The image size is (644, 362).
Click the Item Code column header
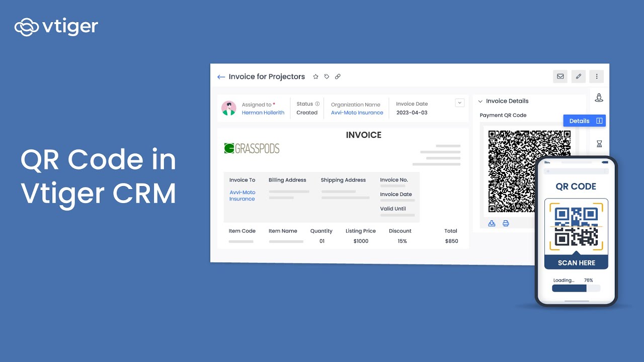click(242, 231)
